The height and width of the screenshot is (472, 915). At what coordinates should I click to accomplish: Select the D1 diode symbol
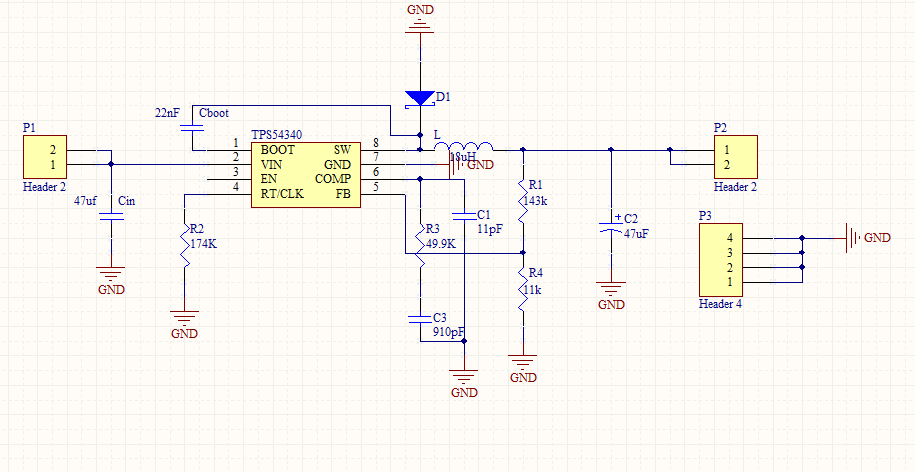click(x=420, y=99)
